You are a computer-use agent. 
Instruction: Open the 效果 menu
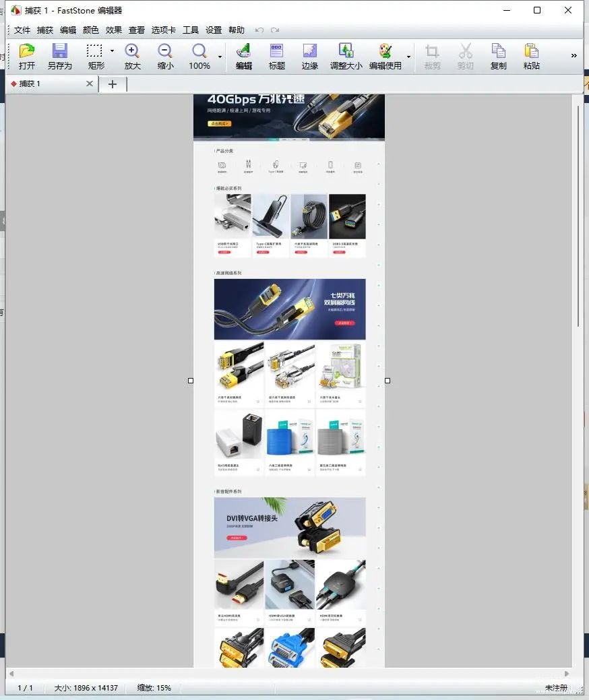(113, 30)
